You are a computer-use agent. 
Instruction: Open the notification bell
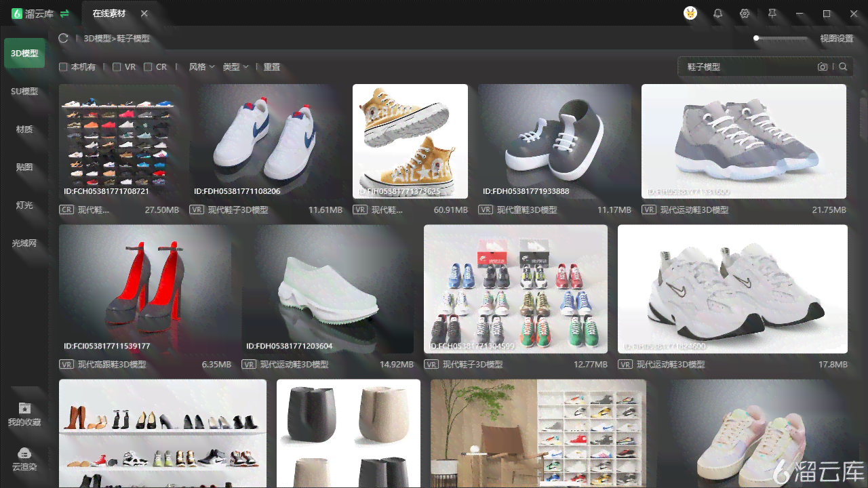point(717,14)
